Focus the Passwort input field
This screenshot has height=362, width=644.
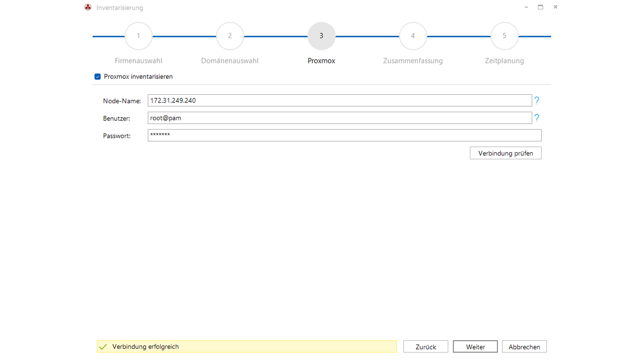[x=344, y=135]
